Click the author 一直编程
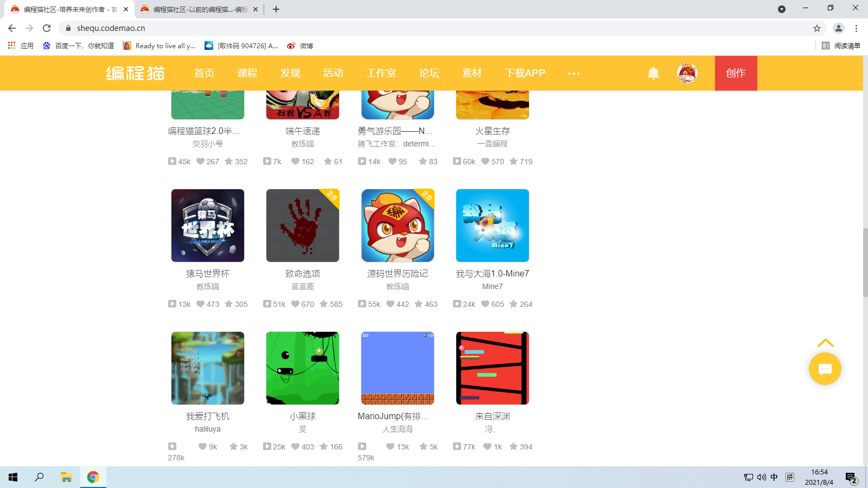This screenshot has height=488, width=868. [493, 144]
